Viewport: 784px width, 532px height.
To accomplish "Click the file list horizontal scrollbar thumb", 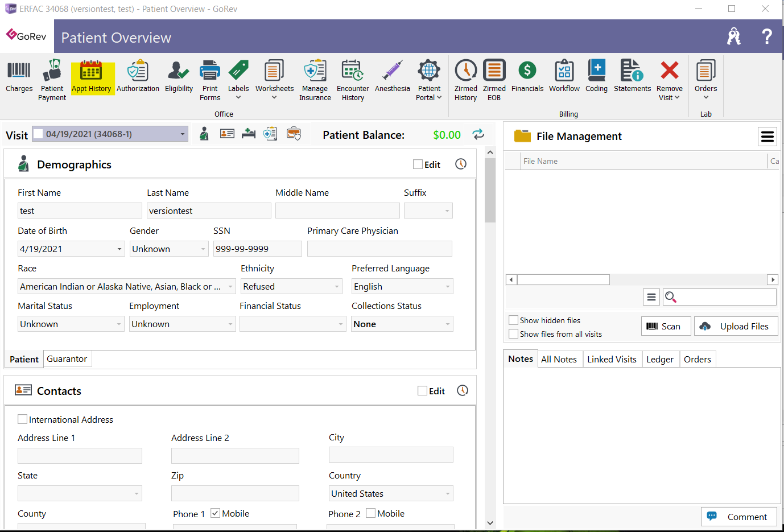I will 563,279.
